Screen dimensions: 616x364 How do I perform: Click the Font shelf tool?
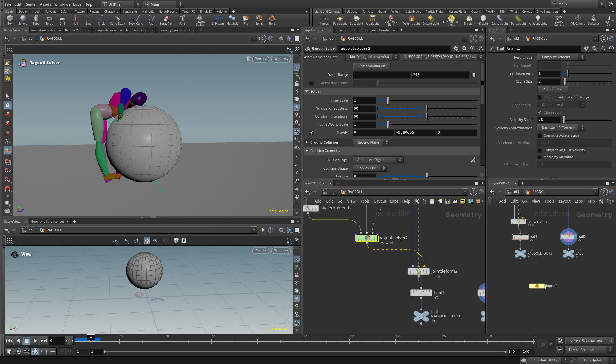tap(182, 20)
